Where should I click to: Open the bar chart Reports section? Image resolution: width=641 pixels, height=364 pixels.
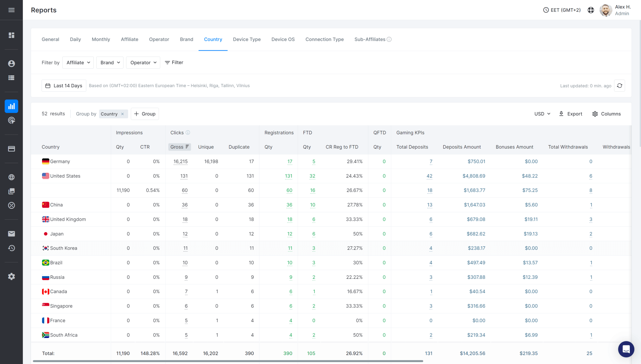(11, 106)
